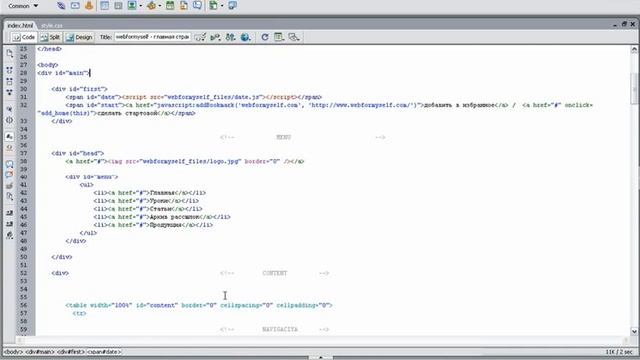Image resolution: width=640 pixels, height=360 pixels.
Task: Wrap the selection in a tag
Action: coord(9,186)
